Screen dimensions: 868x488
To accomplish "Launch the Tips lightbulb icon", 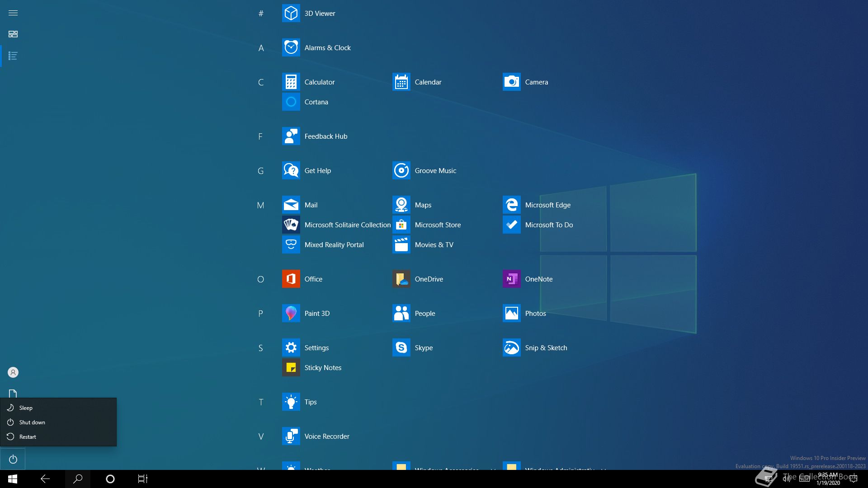I will click(x=291, y=402).
